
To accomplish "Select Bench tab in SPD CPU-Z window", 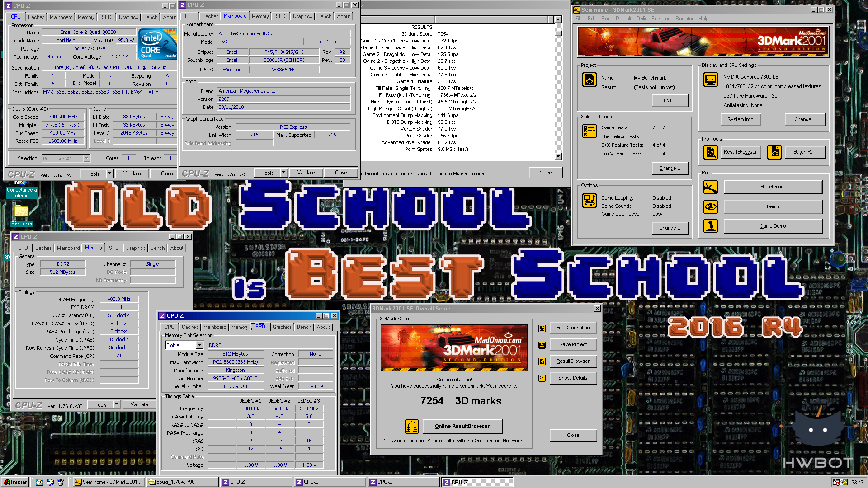I will click(304, 327).
